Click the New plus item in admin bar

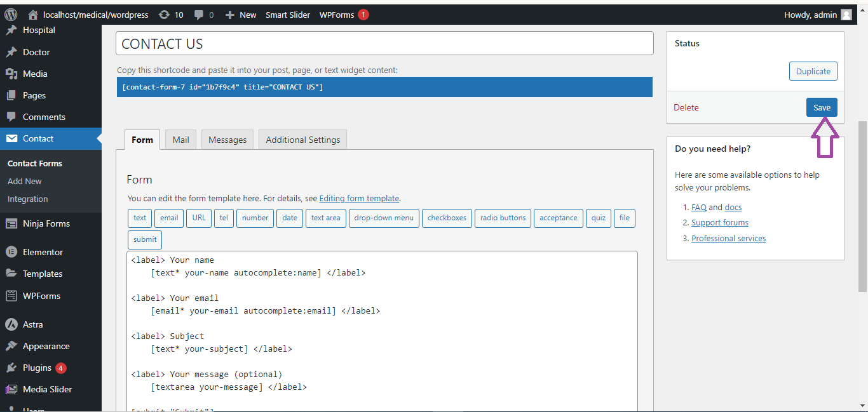[241, 15]
